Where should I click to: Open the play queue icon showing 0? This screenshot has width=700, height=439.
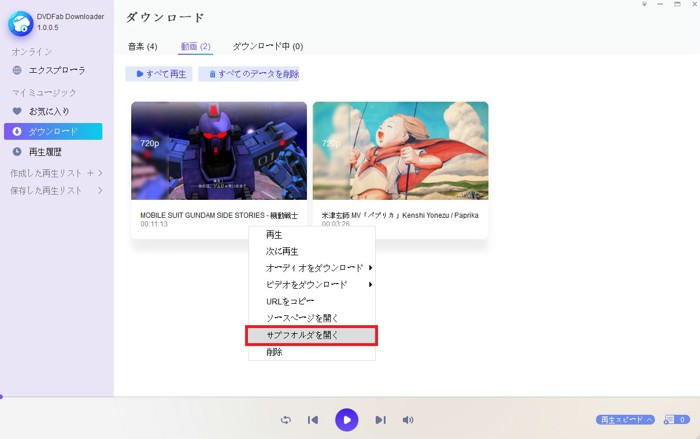(676, 420)
